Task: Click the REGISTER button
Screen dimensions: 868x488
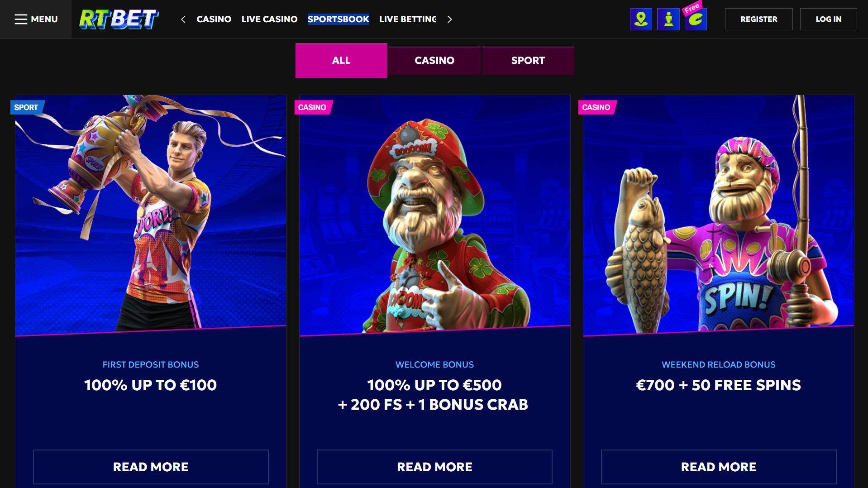Action: 758,19
